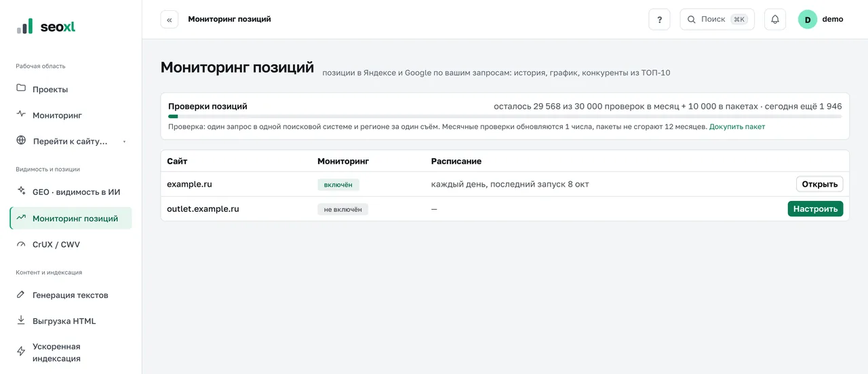Click the lightning icon for Ускоренная индексация
This screenshot has width=868, height=374.
21,352
